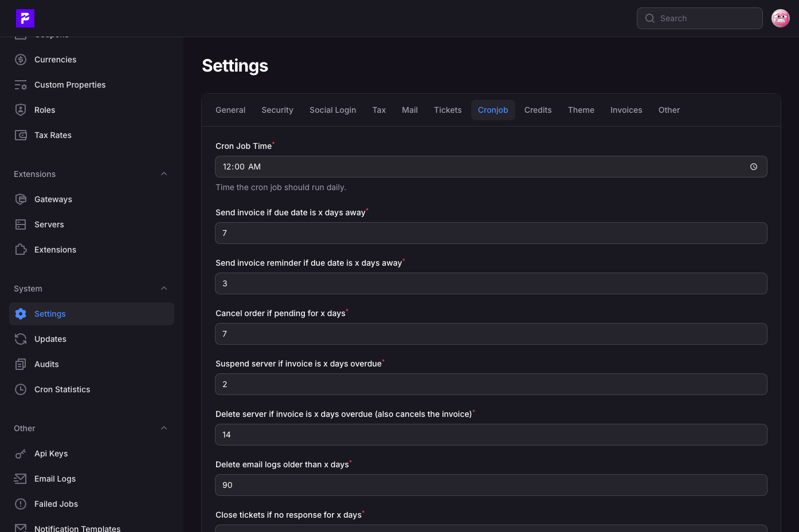Screen dimensions: 799x532
Task: Switch to the Security settings tab
Action: pos(277,110)
